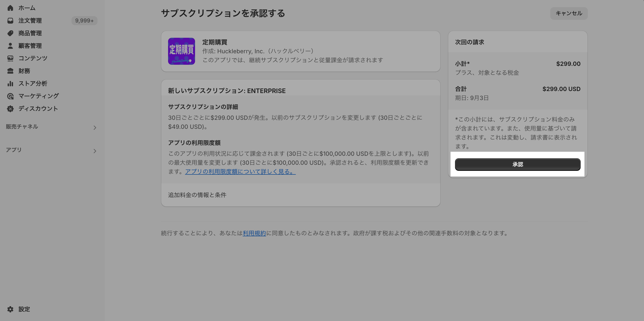Expand the 販売チャネル chevron
Image resolution: width=644 pixels, height=321 pixels.
[95, 128]
